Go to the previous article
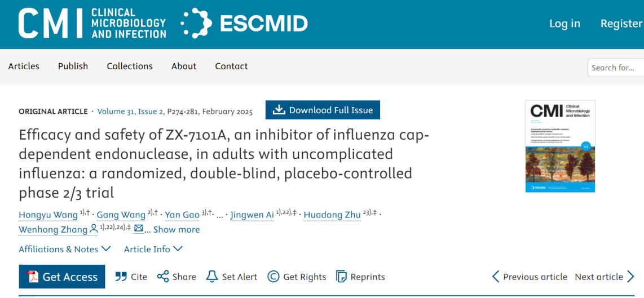Image resolution: width=644 pixels, height=298 pixels. [x=530, y=277]
